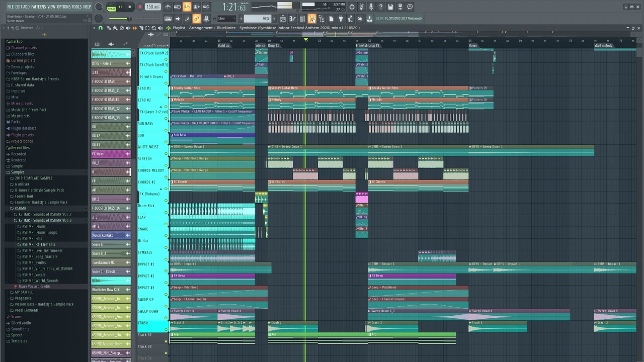Click render as audio file icon

click(x=400, y=7)
